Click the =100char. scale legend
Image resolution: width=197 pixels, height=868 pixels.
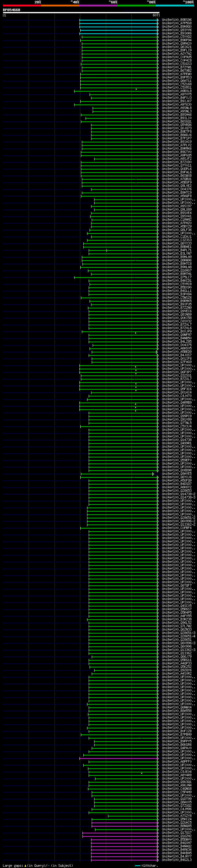click(x=147, y=865)
